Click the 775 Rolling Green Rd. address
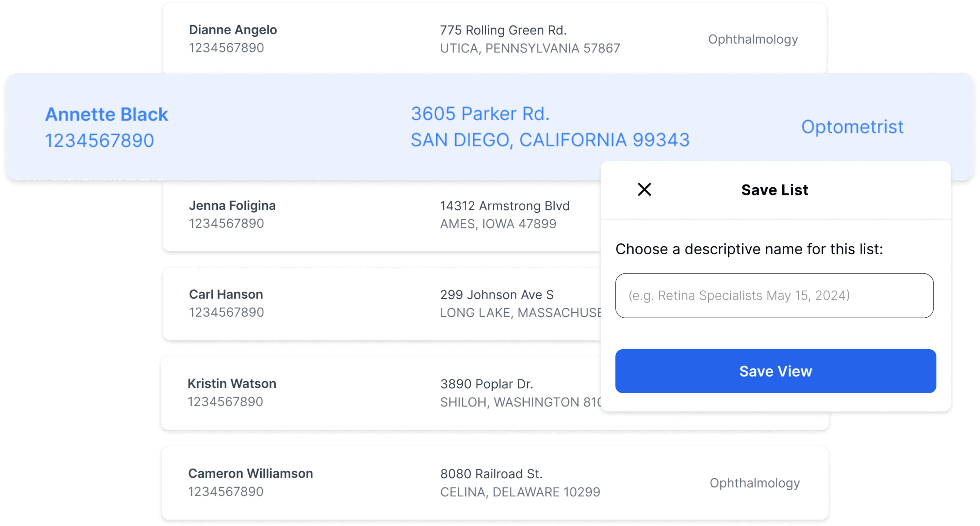This screenshot has width=980, height=526. 503,30
